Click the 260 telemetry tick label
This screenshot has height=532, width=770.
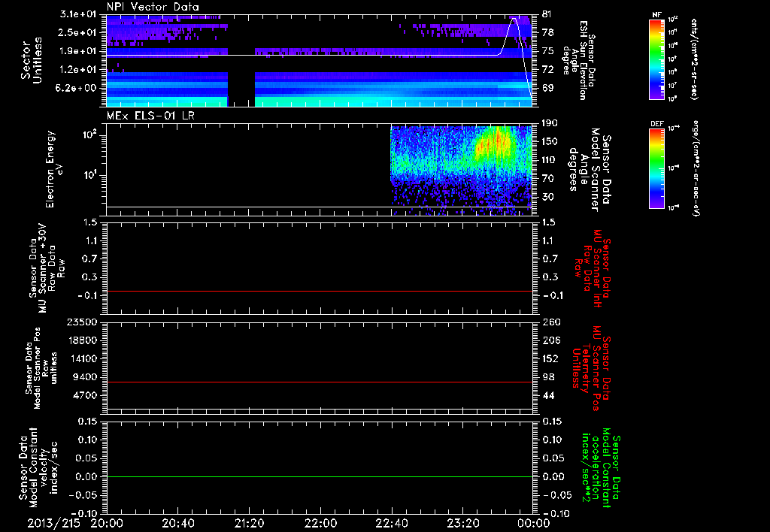click(551, 322)
